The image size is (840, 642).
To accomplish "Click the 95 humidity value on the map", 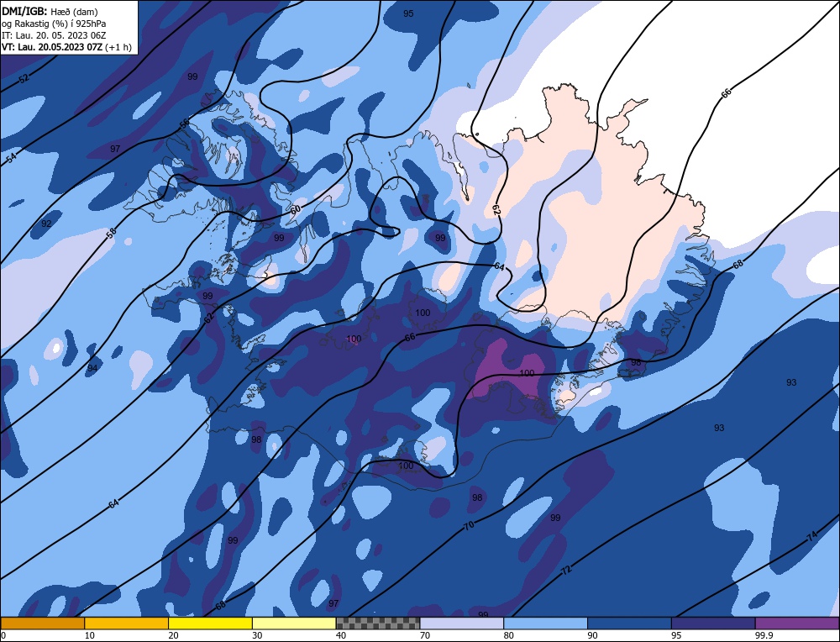I will point(408,13).
